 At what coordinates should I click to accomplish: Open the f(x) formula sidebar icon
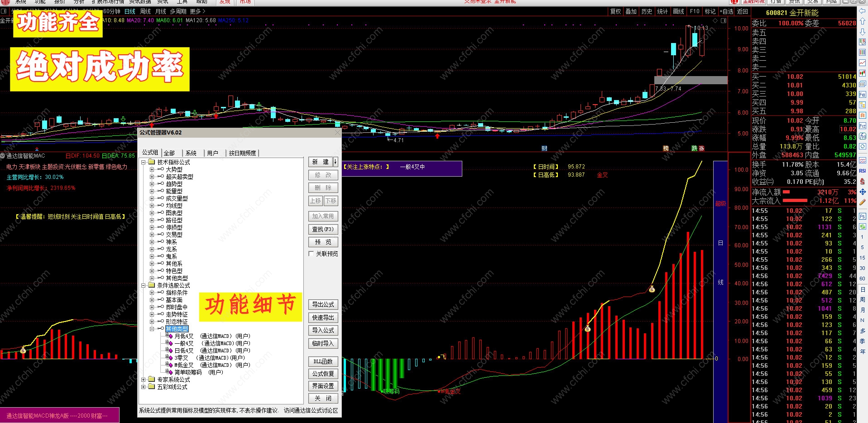pos(863,136)
